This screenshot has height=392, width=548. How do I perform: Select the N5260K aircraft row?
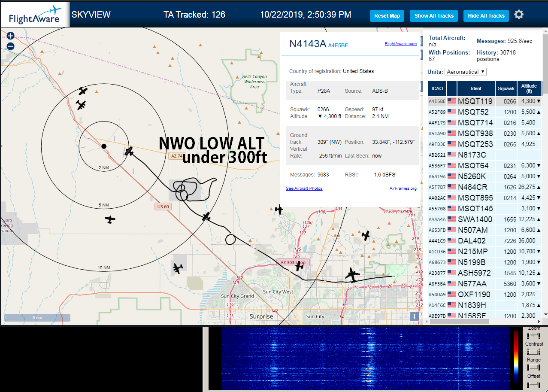[485, 176]
